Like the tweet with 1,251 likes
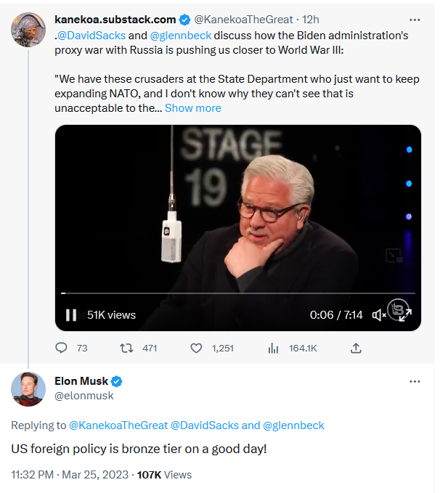 coord(196,348)
